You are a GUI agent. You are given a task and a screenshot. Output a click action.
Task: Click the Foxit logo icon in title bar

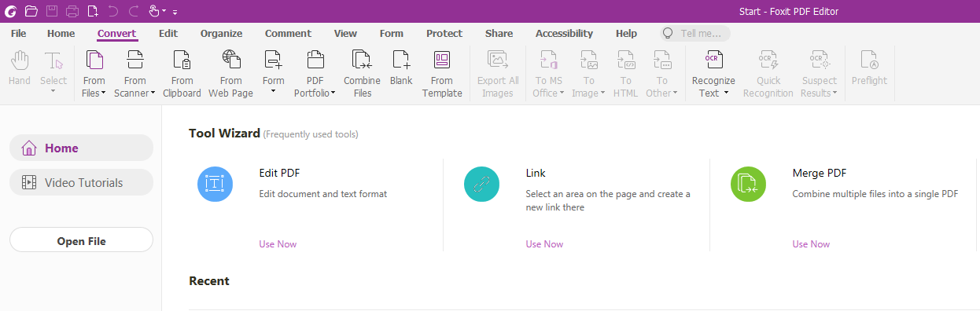[10, 11]
